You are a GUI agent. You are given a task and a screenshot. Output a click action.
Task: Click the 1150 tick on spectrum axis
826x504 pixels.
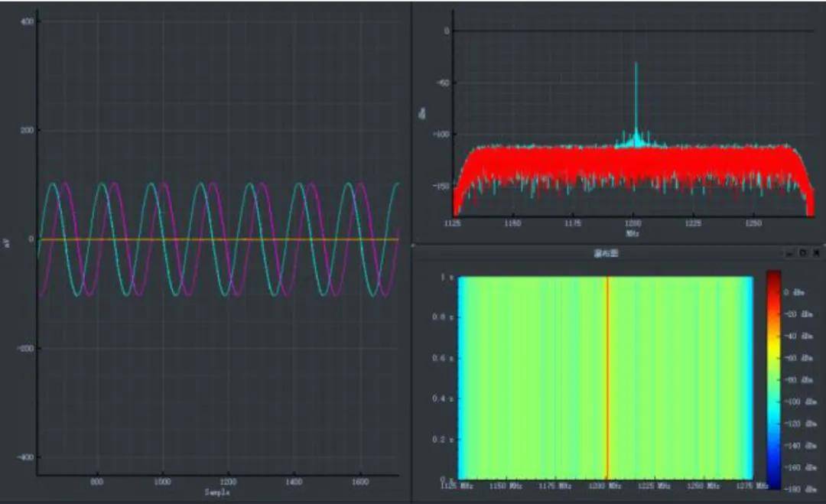coord(512,223)
